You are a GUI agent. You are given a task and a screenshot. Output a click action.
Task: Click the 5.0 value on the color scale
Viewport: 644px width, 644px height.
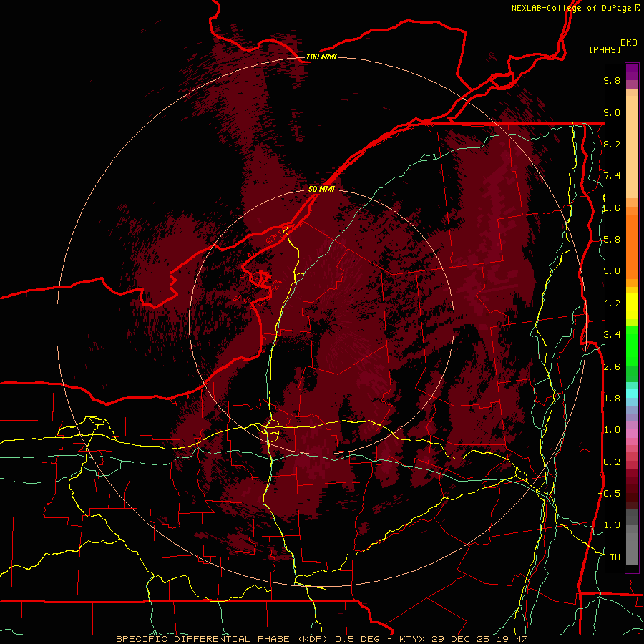coord(612,271)
